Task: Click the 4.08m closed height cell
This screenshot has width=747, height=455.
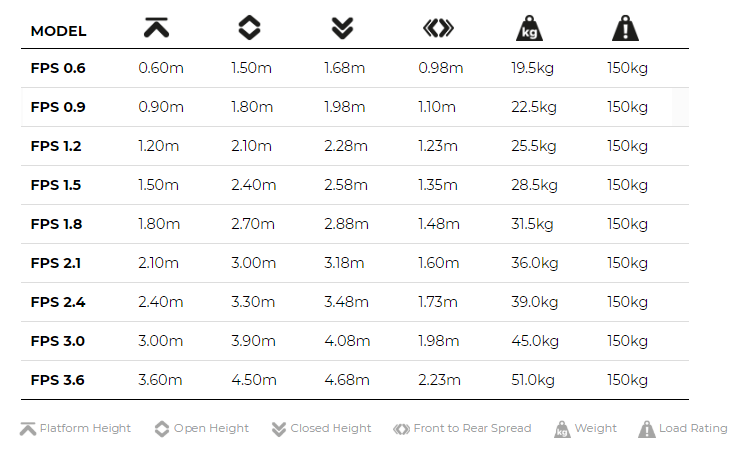Action: [x=347, y=341]
